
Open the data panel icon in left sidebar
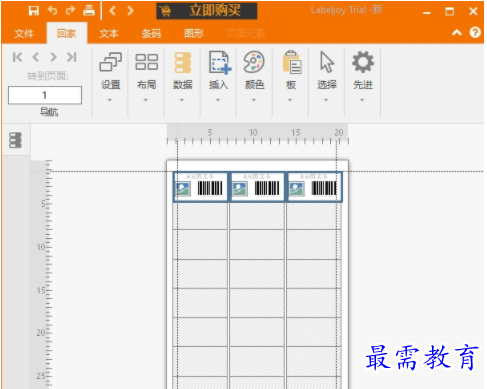tap(15, 140)
